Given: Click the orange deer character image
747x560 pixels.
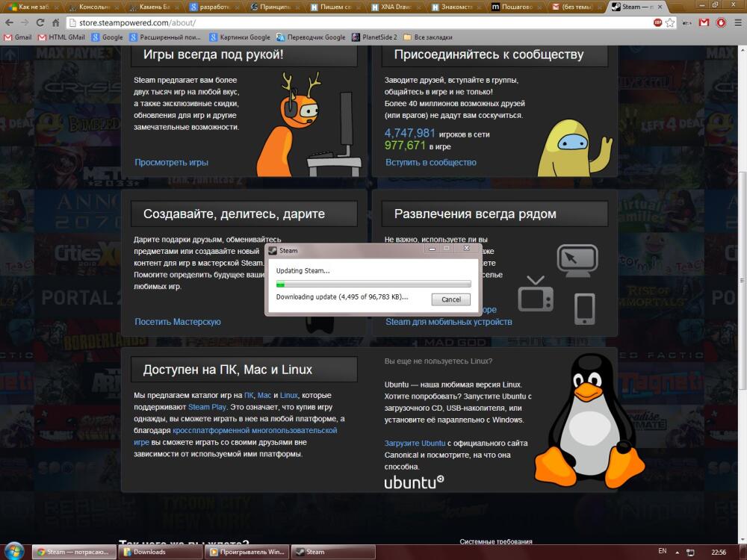Looking at the screenshot, I should point(289,125).
